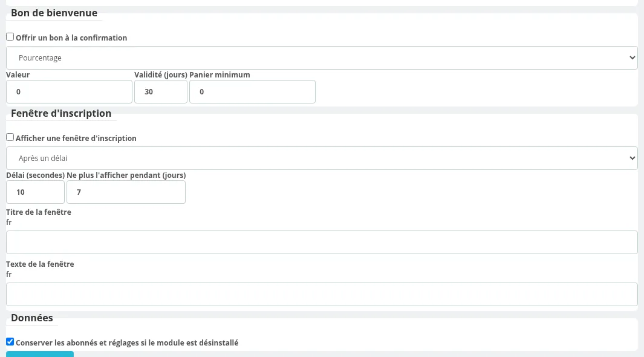Screen dimensions: 644x357
Task: Click the 'Bon de bienvenue' section heading
Action: 54,13
